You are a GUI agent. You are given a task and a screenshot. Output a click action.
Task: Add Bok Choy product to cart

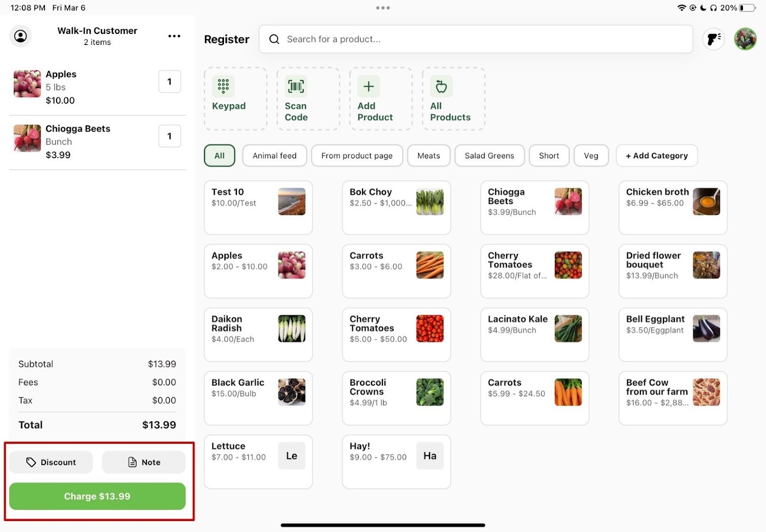(396, 208)
